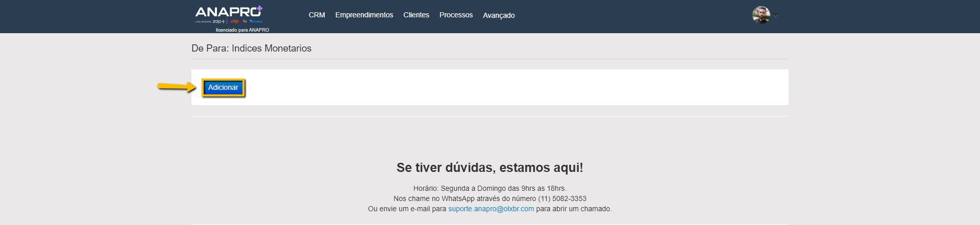Open the Clientes menu
This screenshot has height=225, width=980.
[x=416, y=15]
